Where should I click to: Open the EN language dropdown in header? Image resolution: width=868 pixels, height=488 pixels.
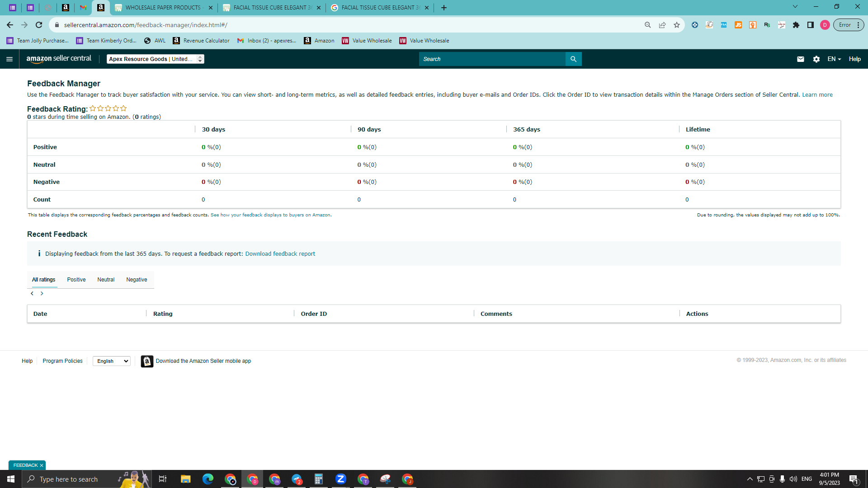pyautogui.click(x=834, y=59)
